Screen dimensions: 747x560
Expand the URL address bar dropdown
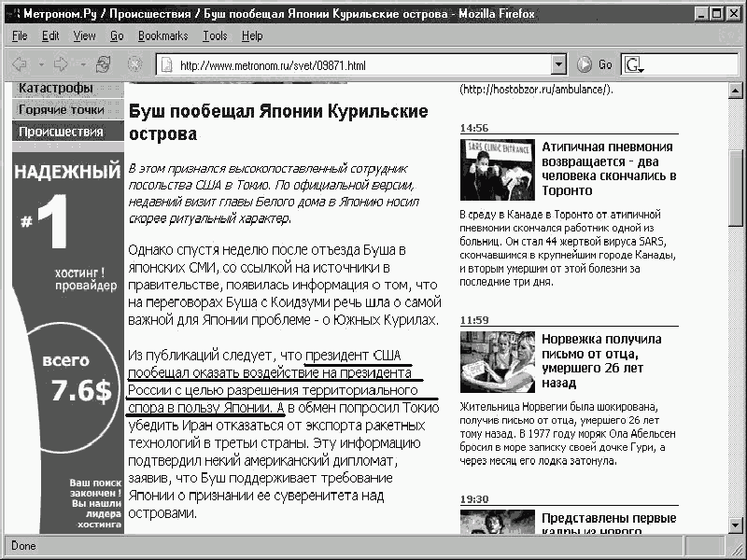pos(559,64)
